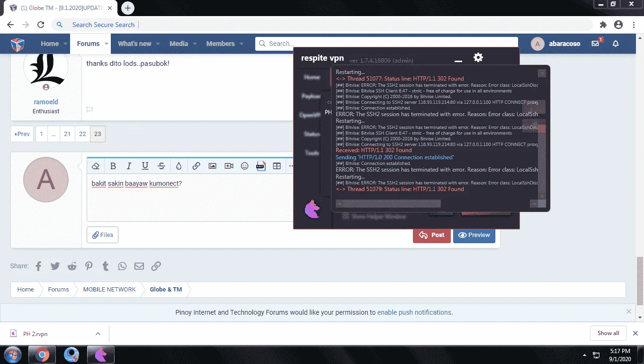Image resolution: width=644 pixels, height=364 pixels.
Task: Open PH 2.rvpn download options chevron
Action: pyautogui.click(x=98, y=334)
